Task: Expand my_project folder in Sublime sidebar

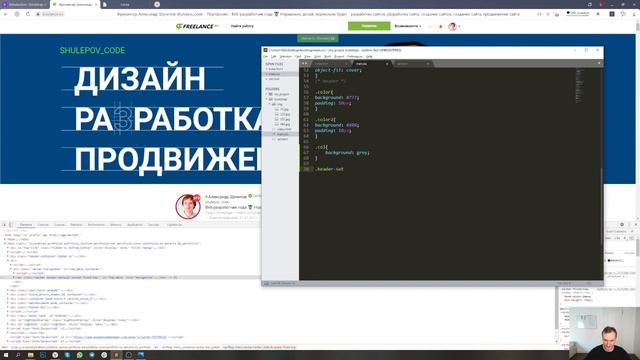Action: [267, 94]
